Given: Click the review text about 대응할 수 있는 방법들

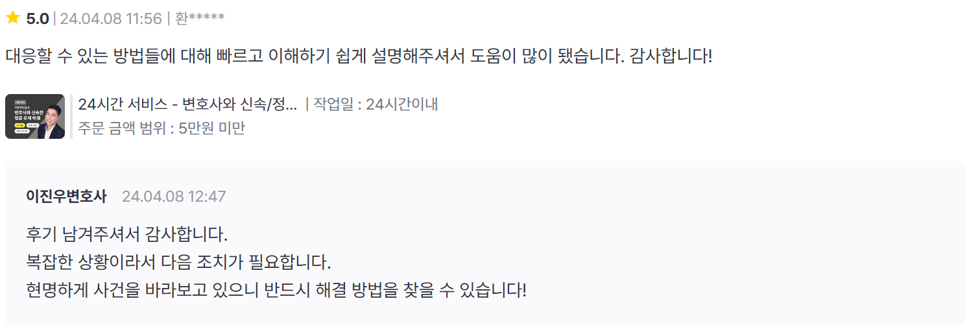Looking at the screenshot, I should click(x=359, y=56).
